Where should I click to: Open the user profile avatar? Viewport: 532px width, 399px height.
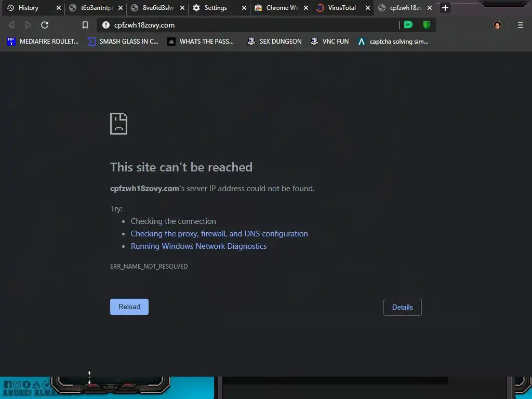(x=497, y=25)
